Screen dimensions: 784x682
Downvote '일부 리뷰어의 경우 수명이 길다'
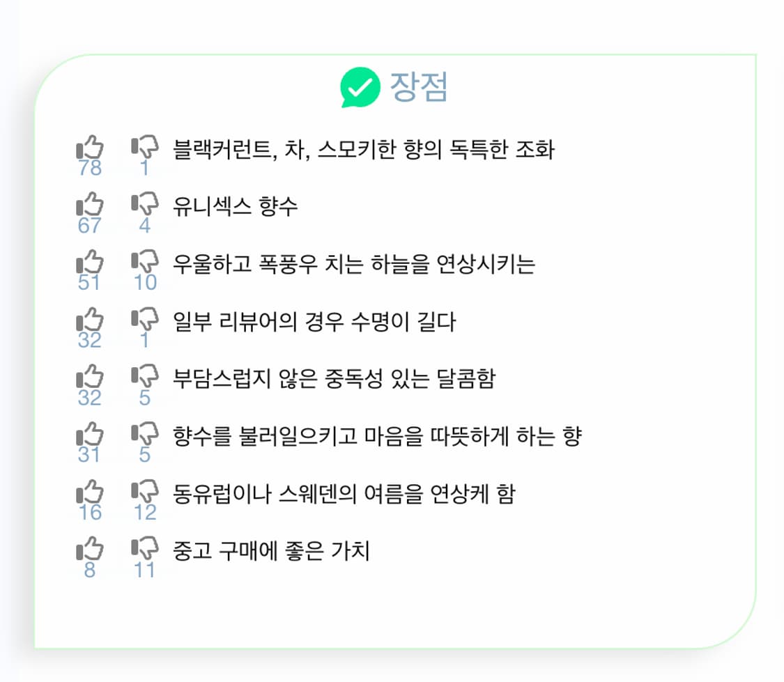(x=145, y=320)
